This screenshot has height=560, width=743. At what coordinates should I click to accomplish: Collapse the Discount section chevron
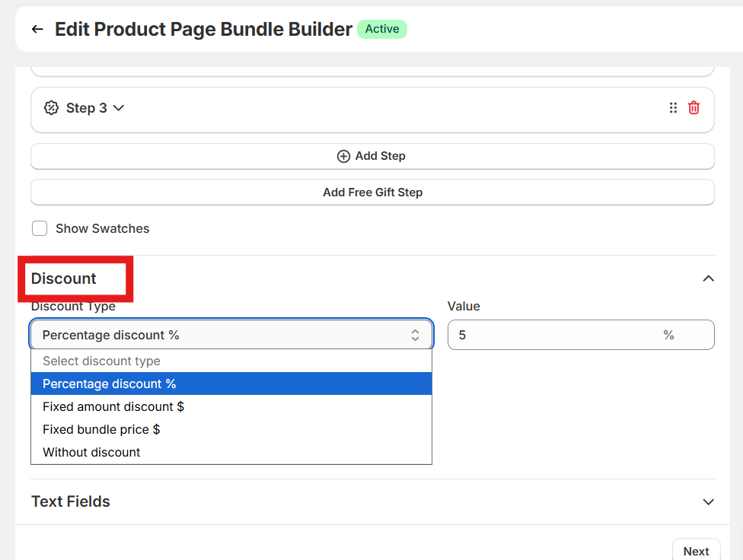coord(708,278)
